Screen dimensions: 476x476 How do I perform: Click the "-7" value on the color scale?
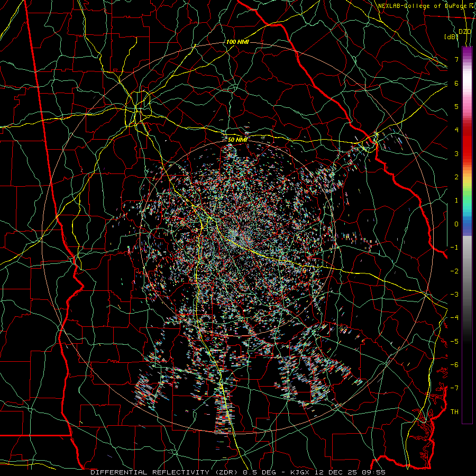454,388
